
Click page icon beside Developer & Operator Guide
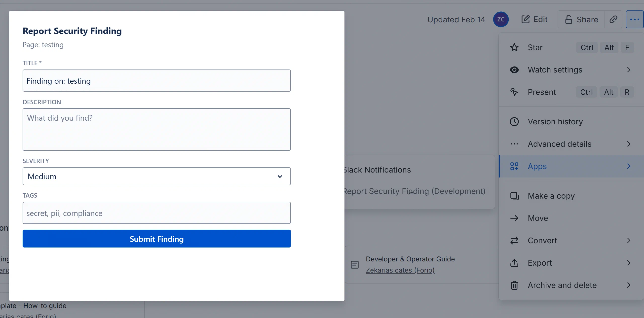pyautogui.click(x=354, y=265)
